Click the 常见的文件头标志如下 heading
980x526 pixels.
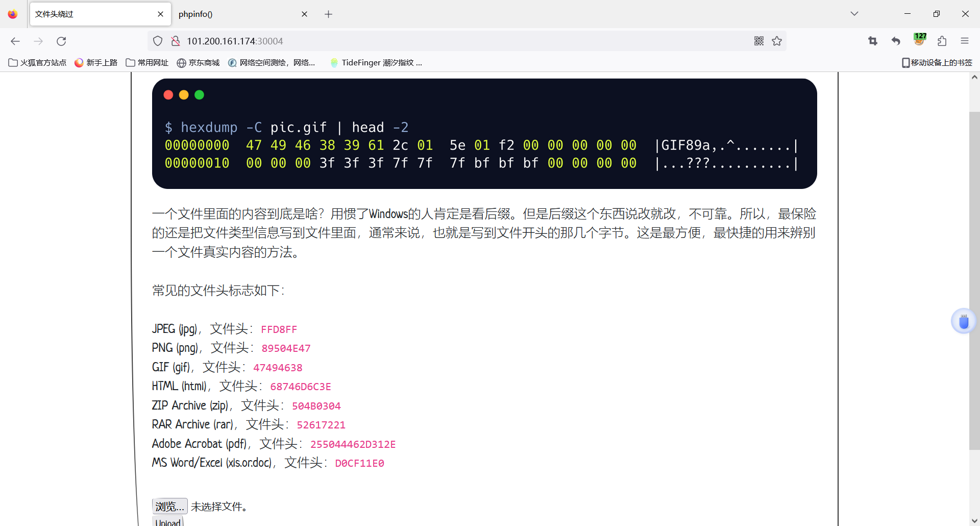[x=218, y=291]
